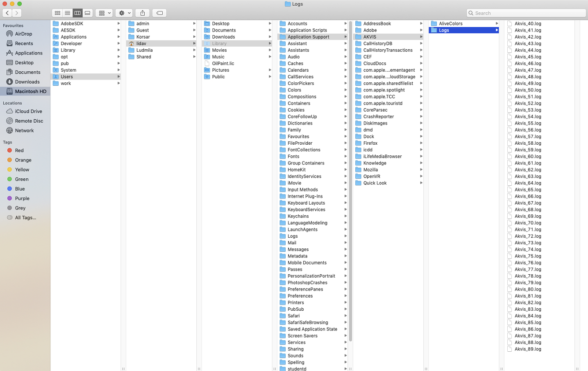The width and height of the screenshot is (588, 371).
Task: Select gallery view button in toolbar
Action: tap(87, 13)
